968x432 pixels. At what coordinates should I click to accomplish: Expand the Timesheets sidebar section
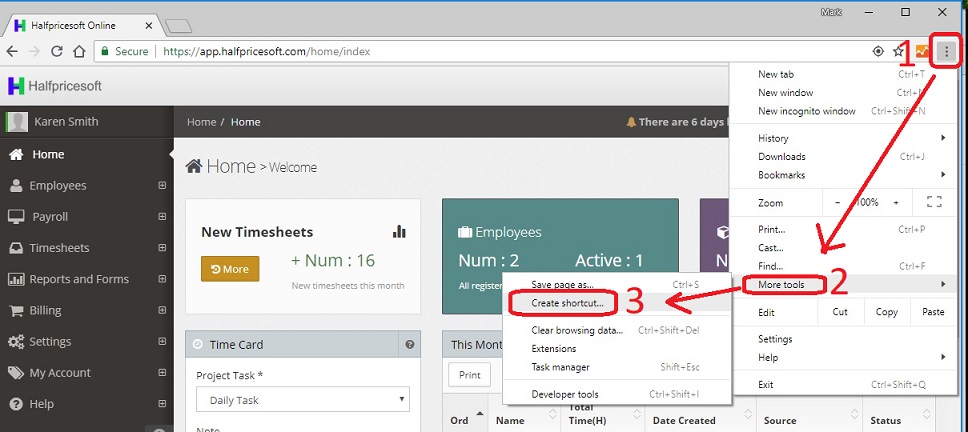click(x=162, y=247)
